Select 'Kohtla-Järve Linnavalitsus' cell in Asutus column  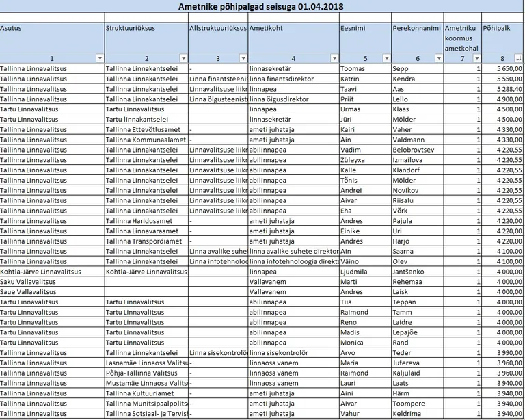pyautogui.click(x=52, y=272)
